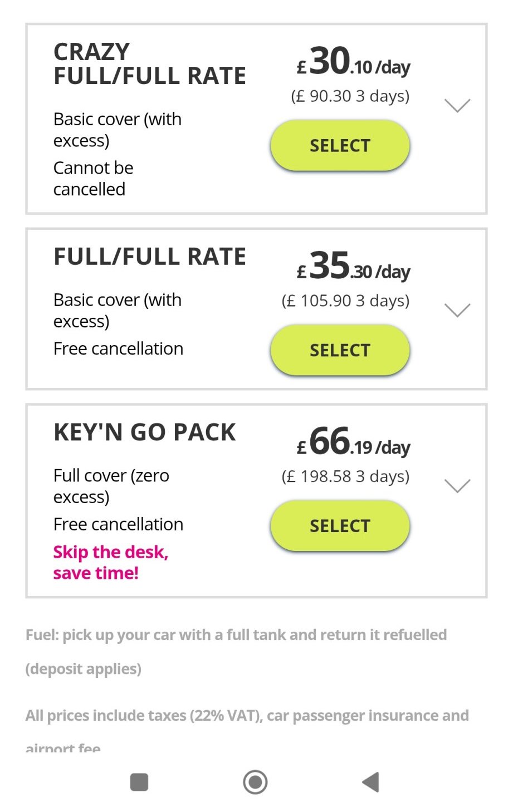Tap the 'Full cover (zero excess)' text

tap(111, 486)
